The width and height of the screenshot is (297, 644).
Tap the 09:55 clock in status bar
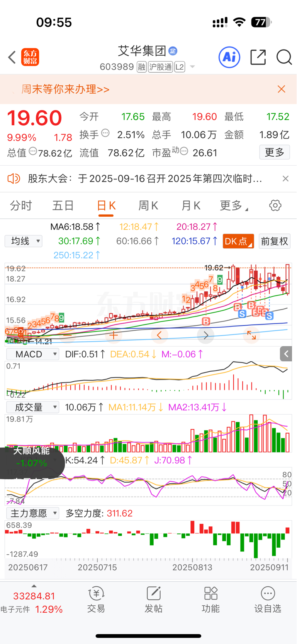(54, 22)
